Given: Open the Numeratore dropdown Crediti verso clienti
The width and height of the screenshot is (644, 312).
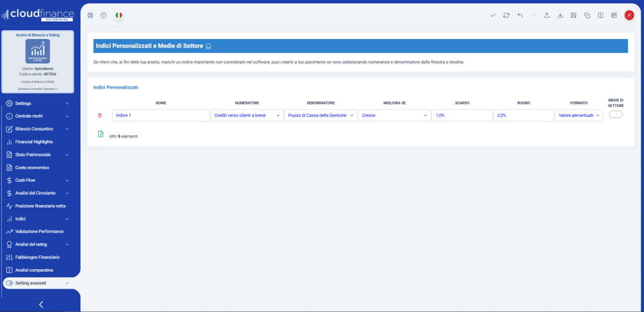Looking at the screenshot, I should (x=247, y=115).
